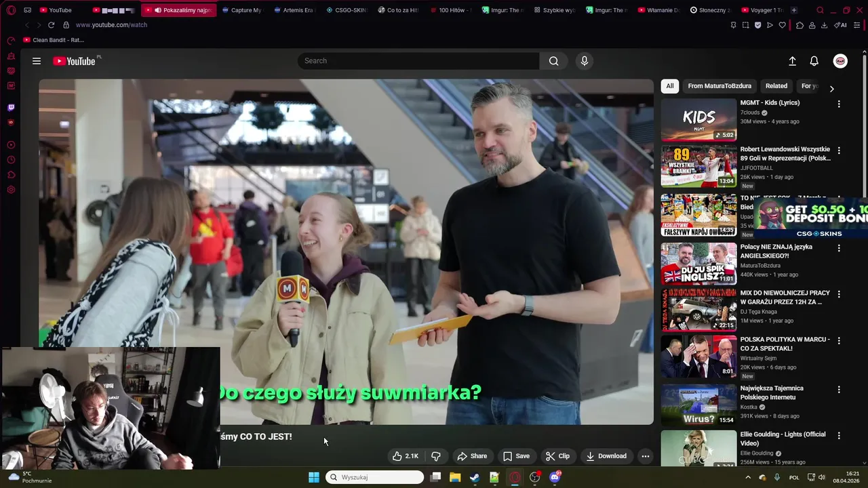868x488 pixels.
Task: Start voice search with microphone icon
Action: pyautogui.click(x=585, y=61)
